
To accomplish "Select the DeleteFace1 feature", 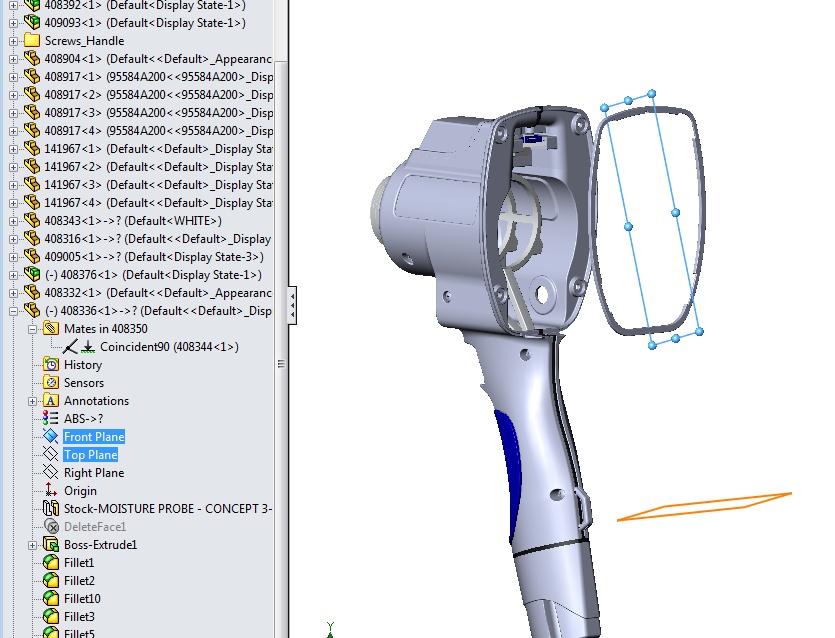I will pyautogui.click(x=95, y=527).
